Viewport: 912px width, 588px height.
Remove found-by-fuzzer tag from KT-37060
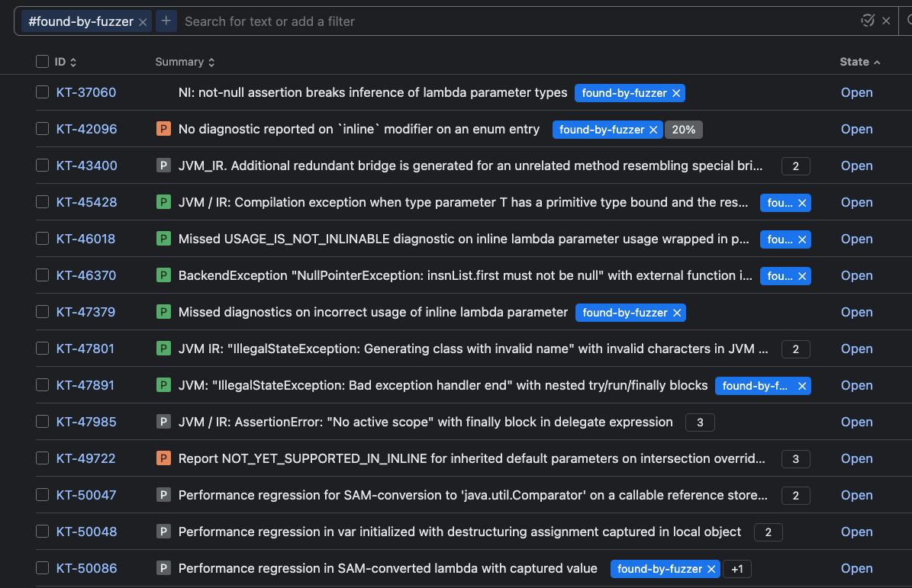tap(676, 93)
